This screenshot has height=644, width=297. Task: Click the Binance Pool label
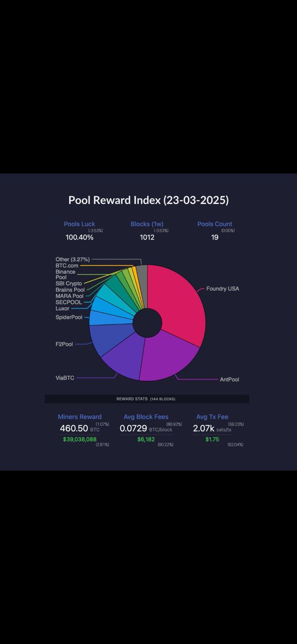pos(65,274)
